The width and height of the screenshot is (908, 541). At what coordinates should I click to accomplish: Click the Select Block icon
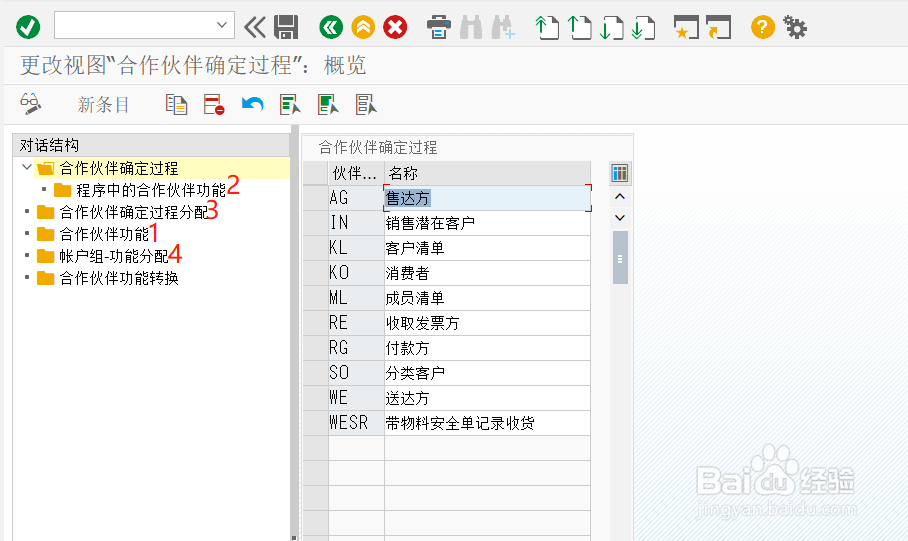[x=328, y=104]
